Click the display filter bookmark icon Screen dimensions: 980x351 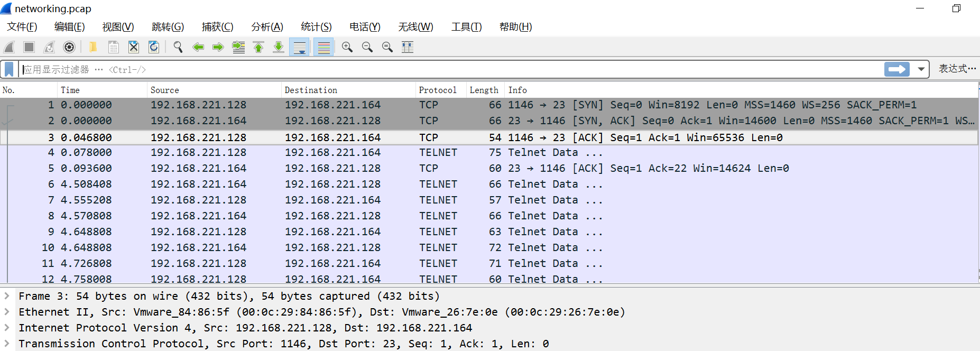click(x=9, y=69)
